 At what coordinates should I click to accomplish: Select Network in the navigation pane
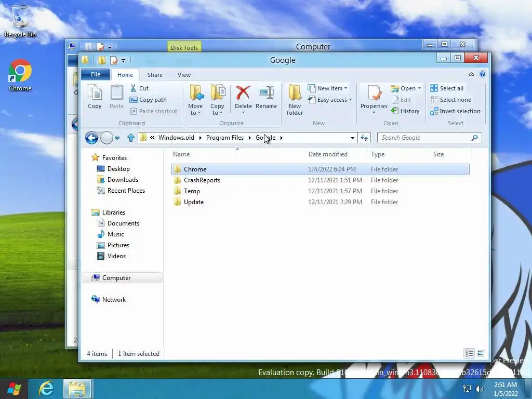109,300
